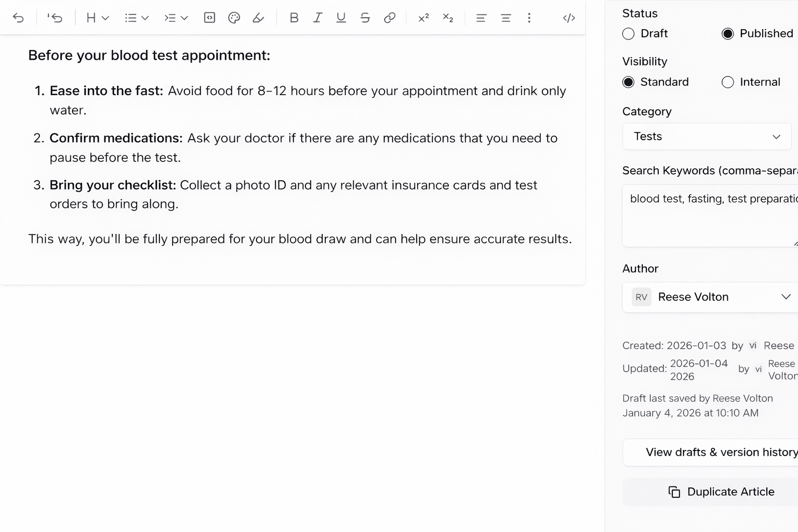Click the 'Created: 2026-01-03' text
The height and width of the screenshot is (532, 798).
674,345
